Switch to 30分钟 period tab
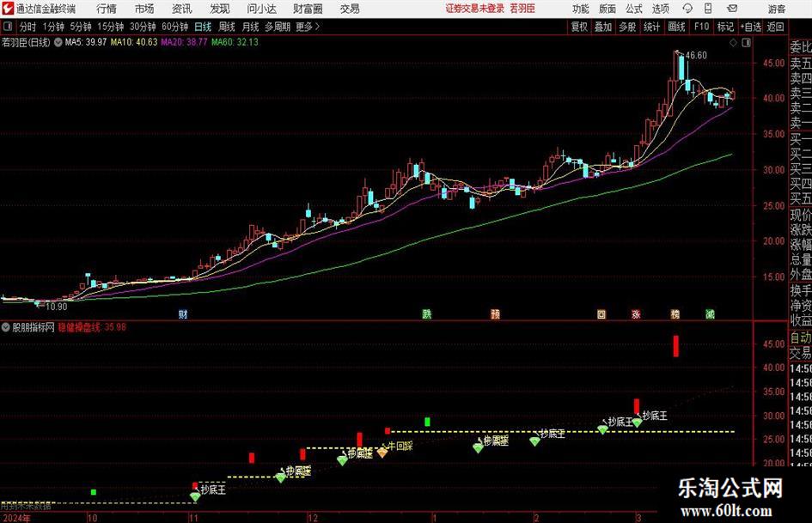The width and height of the screenshot is (812, 523). [x=143, y=27]
